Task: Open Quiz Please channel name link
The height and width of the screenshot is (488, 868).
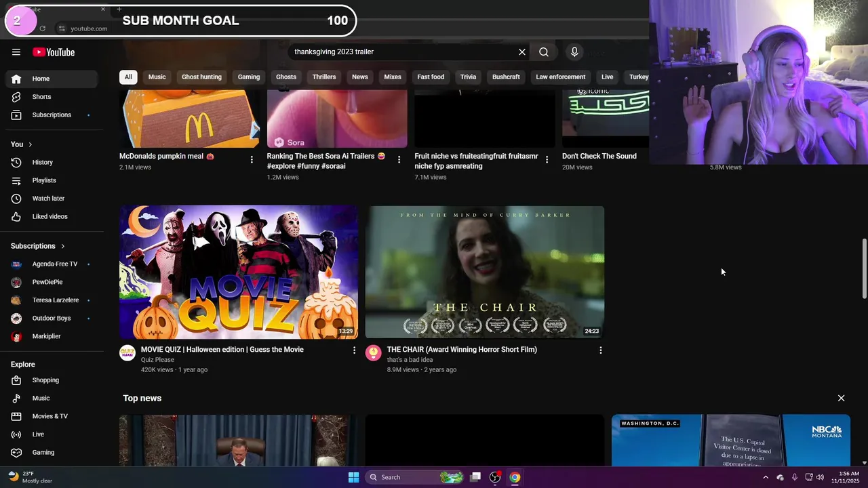Action: (157, 360)
